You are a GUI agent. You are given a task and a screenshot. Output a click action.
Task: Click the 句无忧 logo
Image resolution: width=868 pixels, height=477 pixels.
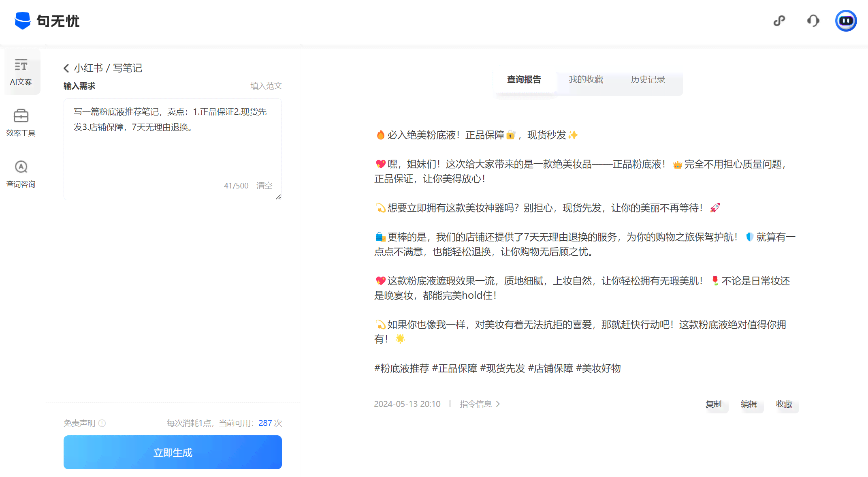[x=47, y=21]
